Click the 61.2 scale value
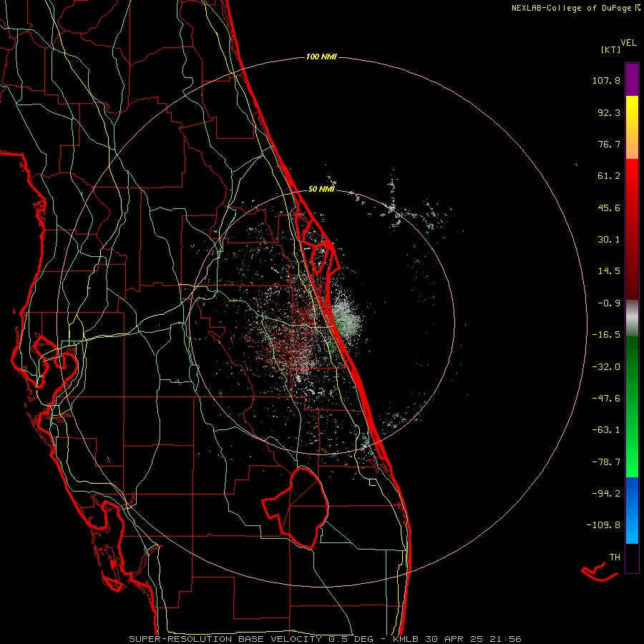Viewport: 644px width, 644px height. coord(609,176)
